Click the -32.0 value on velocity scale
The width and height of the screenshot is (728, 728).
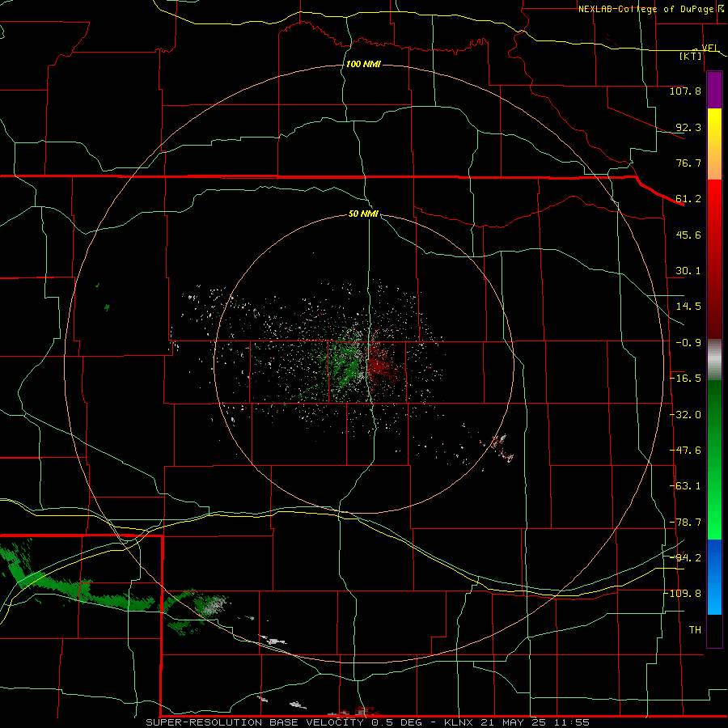pyautogui.click(x=686, y=415)
